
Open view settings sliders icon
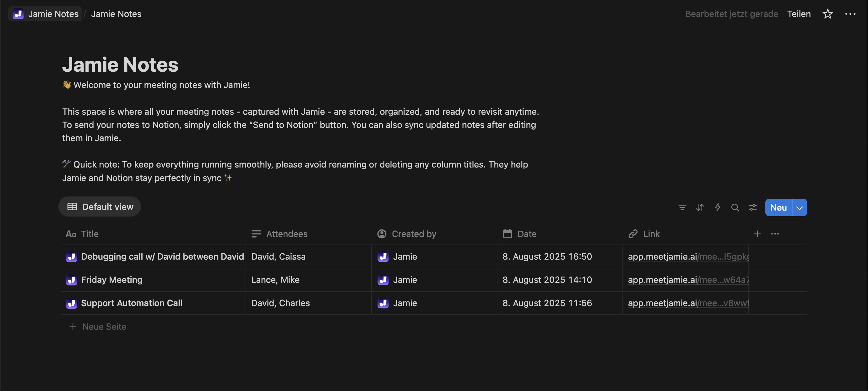click(752, 207)
